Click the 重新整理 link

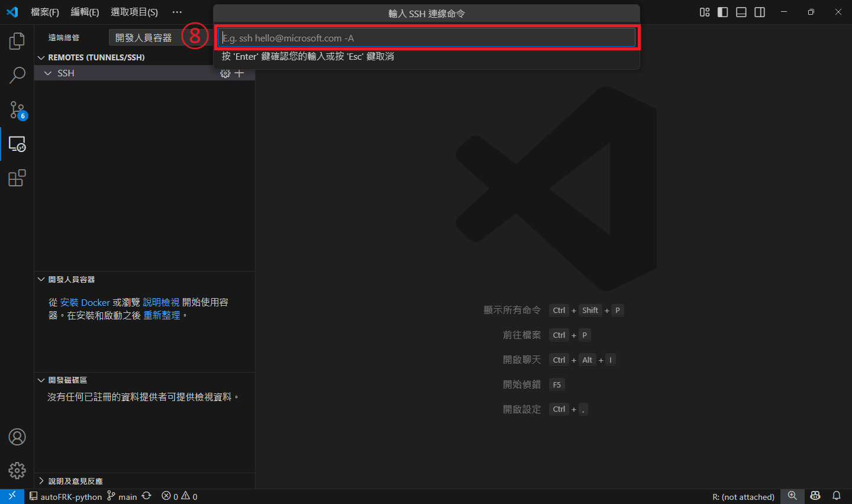162,316
